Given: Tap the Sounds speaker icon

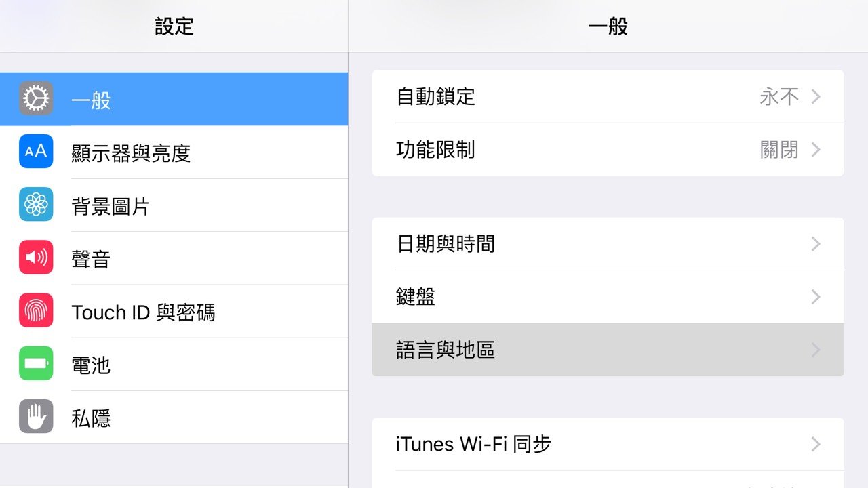Looking at the screenshot, I should (x=36, y=258).
